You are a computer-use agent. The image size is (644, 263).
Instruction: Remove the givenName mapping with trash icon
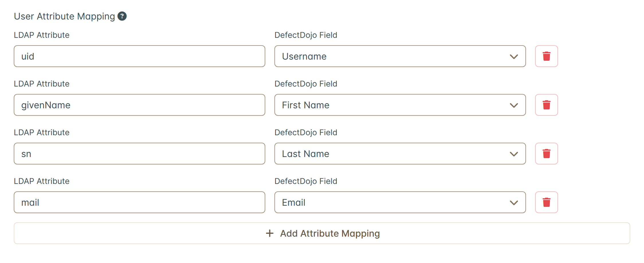coord(546,105)
